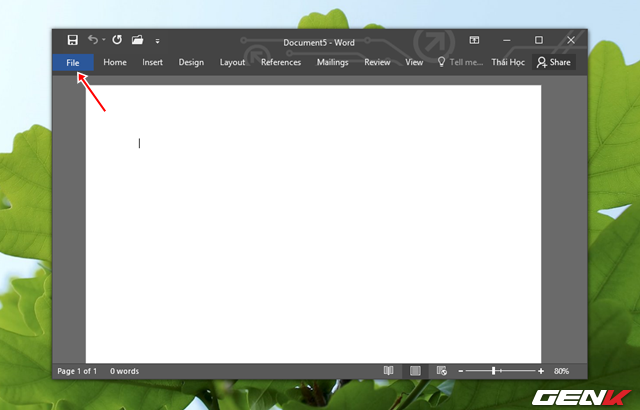Image resolution: width=640 pixels, height=410 pixels.
Task: Open zoom dialog via 80% level
Action: pyautogui.click(x=562, y=371)
